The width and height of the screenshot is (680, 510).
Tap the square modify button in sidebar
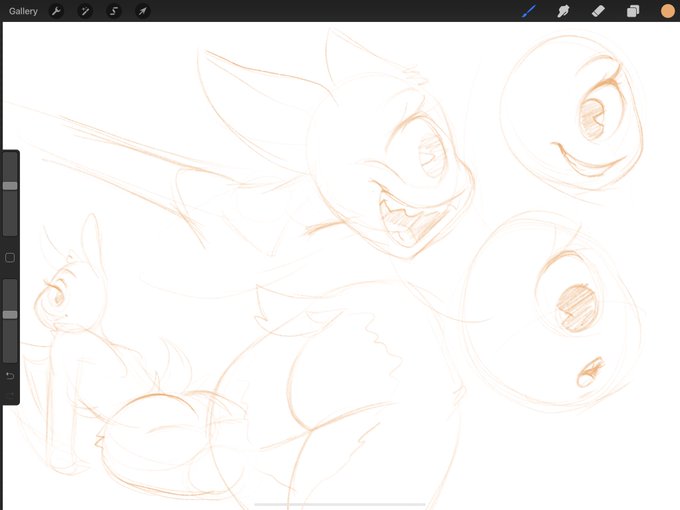coord(10,258)
